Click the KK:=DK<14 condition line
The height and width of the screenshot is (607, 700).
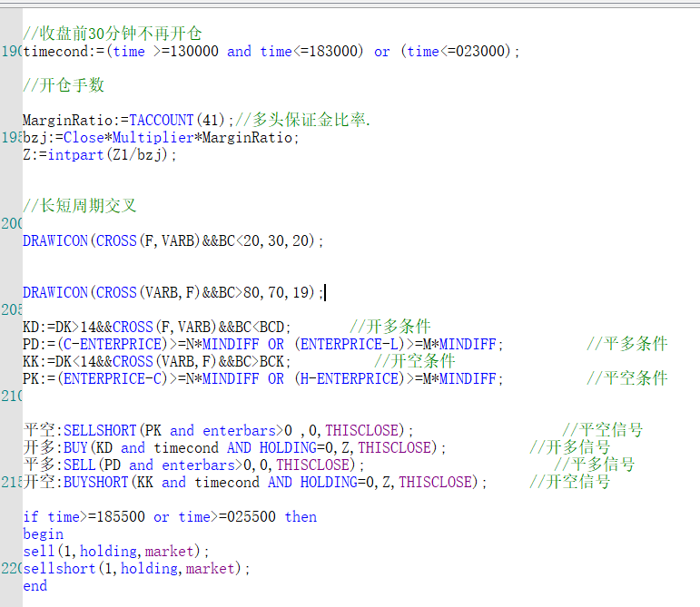157,361
